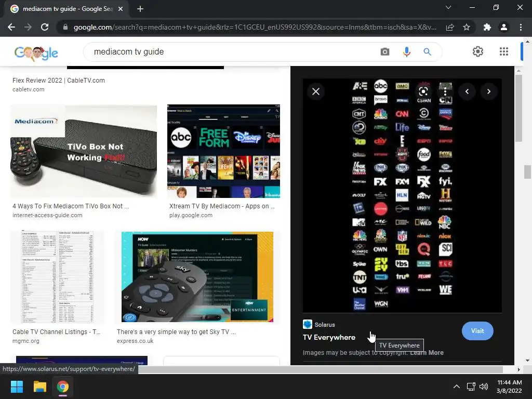Go back to the previous page
Viewport: 532px width, 399px height.
tap(11, 27)
